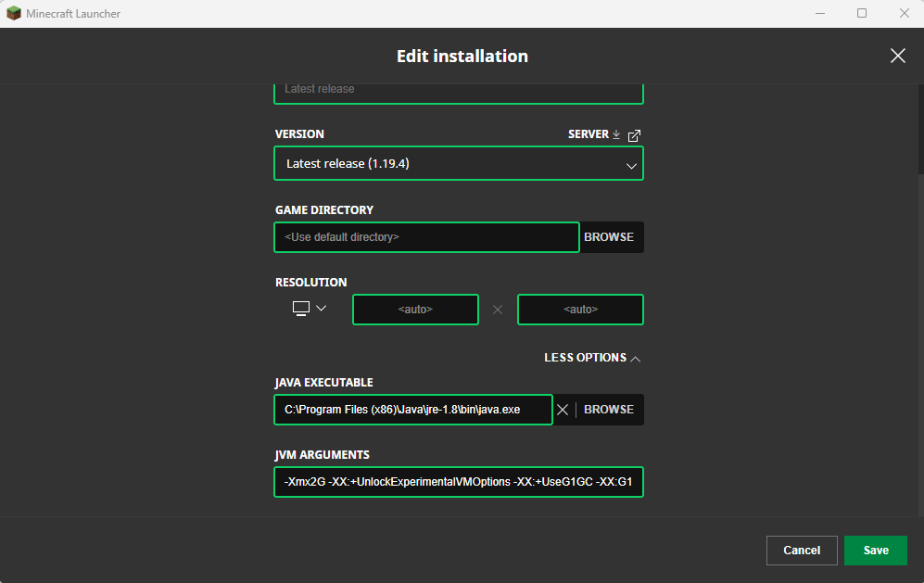Minimize the Minecraft Launcher window
924x583 pixels.
coord(819,13)
